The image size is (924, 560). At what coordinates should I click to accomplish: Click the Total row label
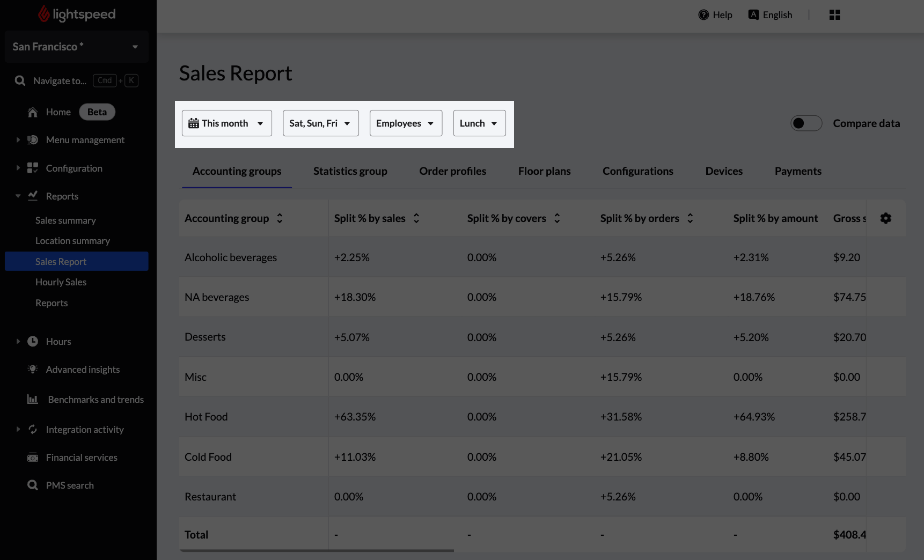point(196,535)
